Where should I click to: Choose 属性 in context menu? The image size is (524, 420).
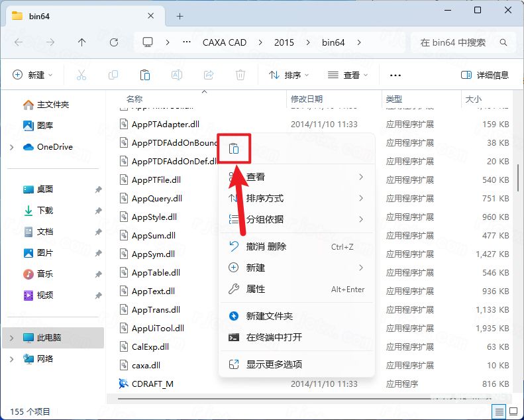click(x=296, y=289)
